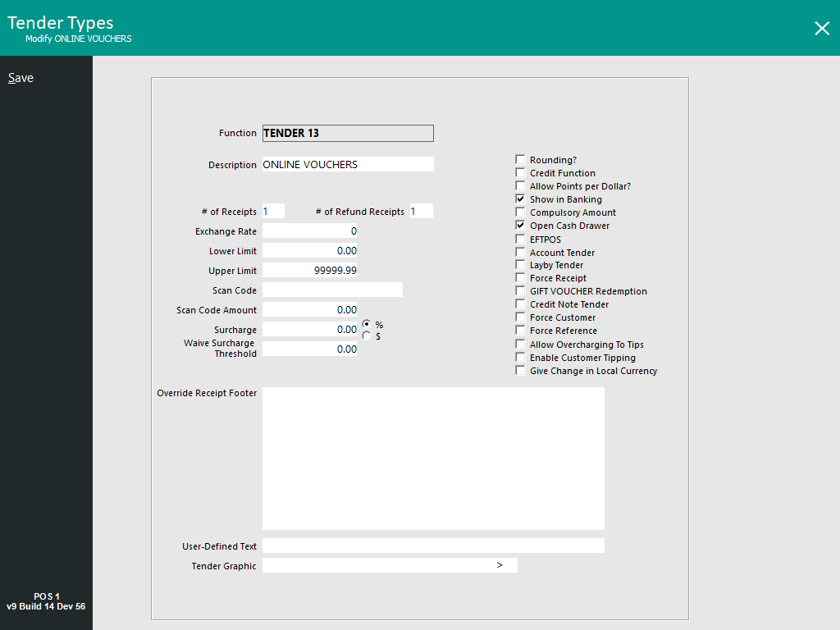Click inside the Override Receipt Footer box
840x630 pixels.
point(433,459)
